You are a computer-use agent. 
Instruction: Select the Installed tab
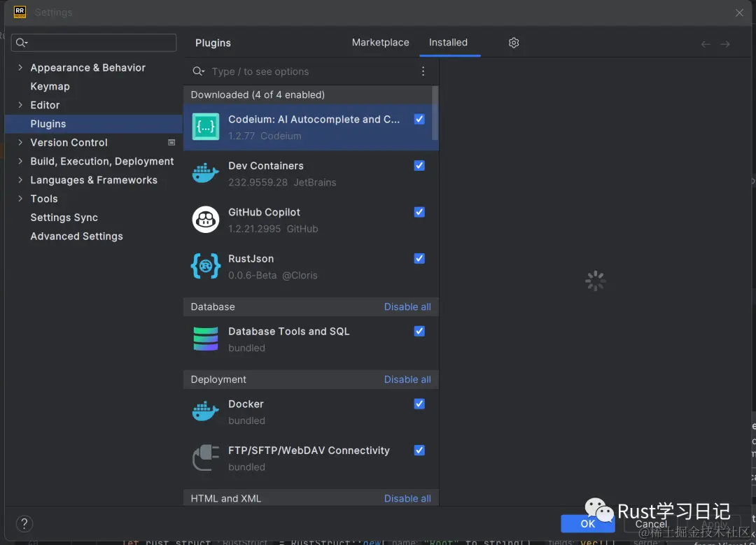pyautogui.click(x=448, y=43)
